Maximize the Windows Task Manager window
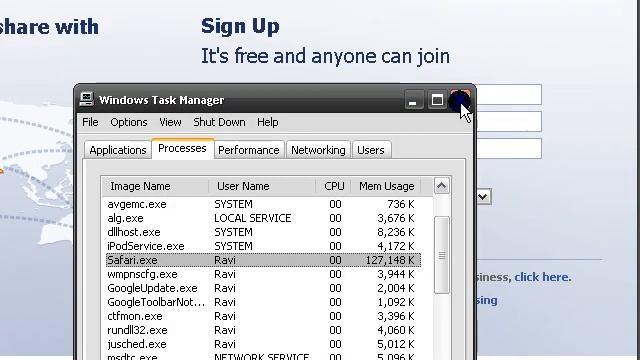The image size is (640, 360). click(x=437, y=100)
